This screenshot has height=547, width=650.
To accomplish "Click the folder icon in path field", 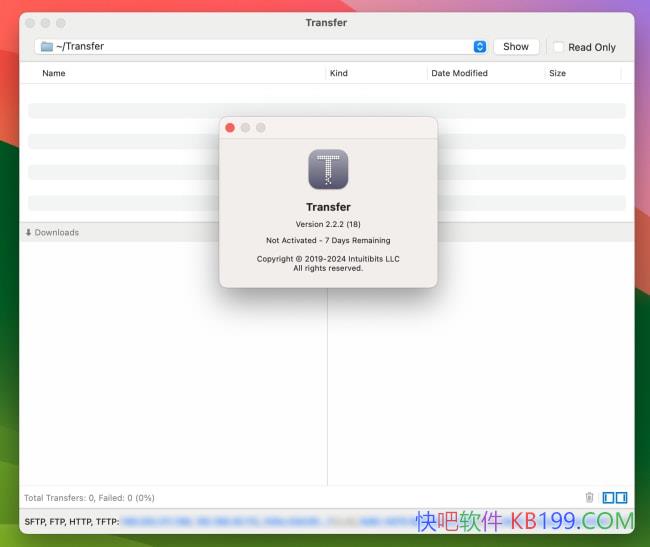I will 47,46.
